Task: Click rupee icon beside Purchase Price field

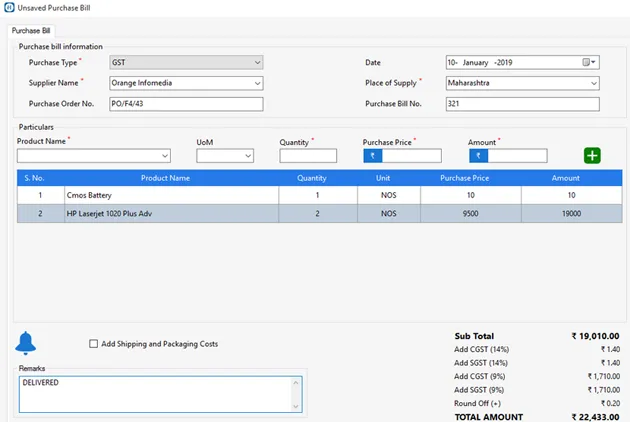Action: (x=372, y=156)
